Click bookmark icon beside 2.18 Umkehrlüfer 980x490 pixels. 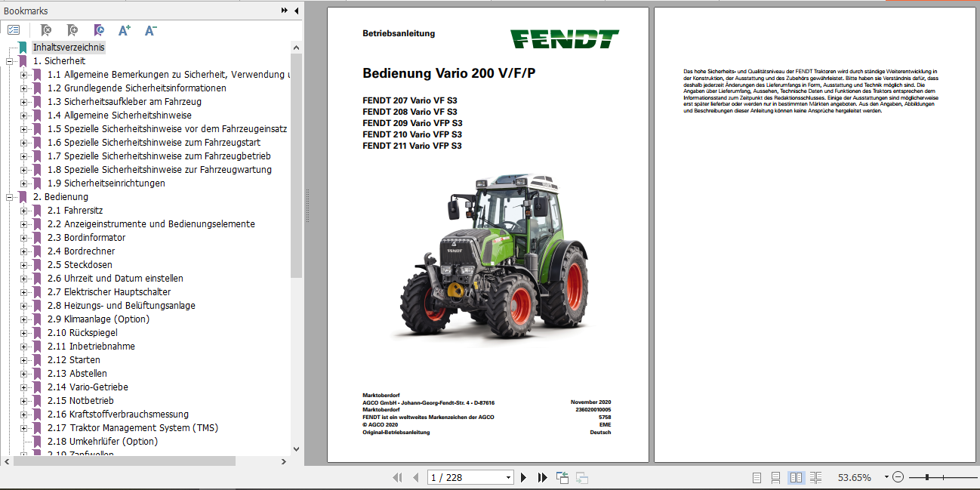[x=37, y=442]
